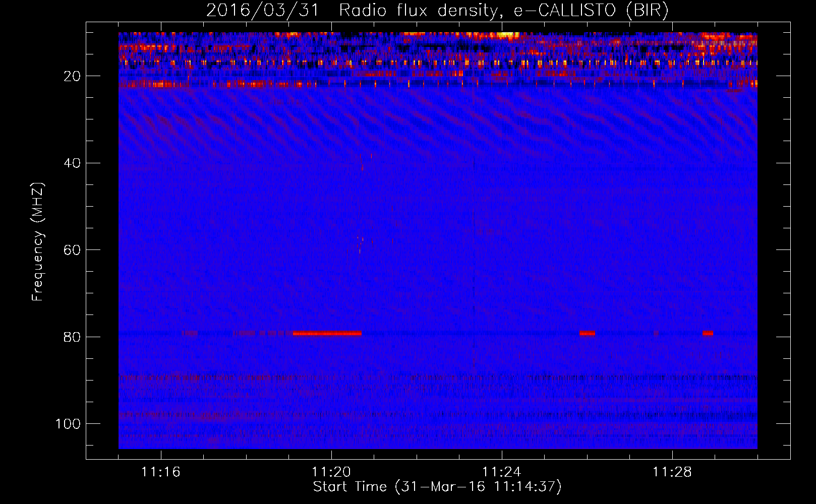Click the short red 80 MHz burst near 11:26
Viewport: 816px width, 504px height.
587,333
